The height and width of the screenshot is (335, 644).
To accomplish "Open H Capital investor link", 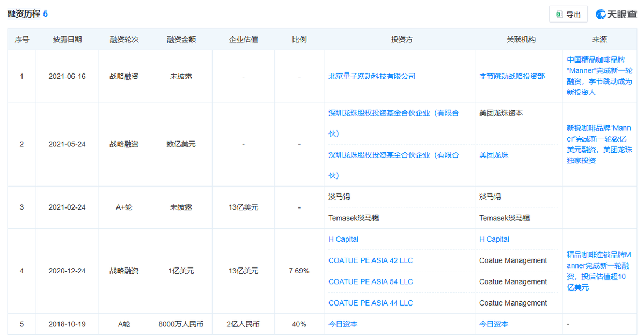I will point(343,239).
